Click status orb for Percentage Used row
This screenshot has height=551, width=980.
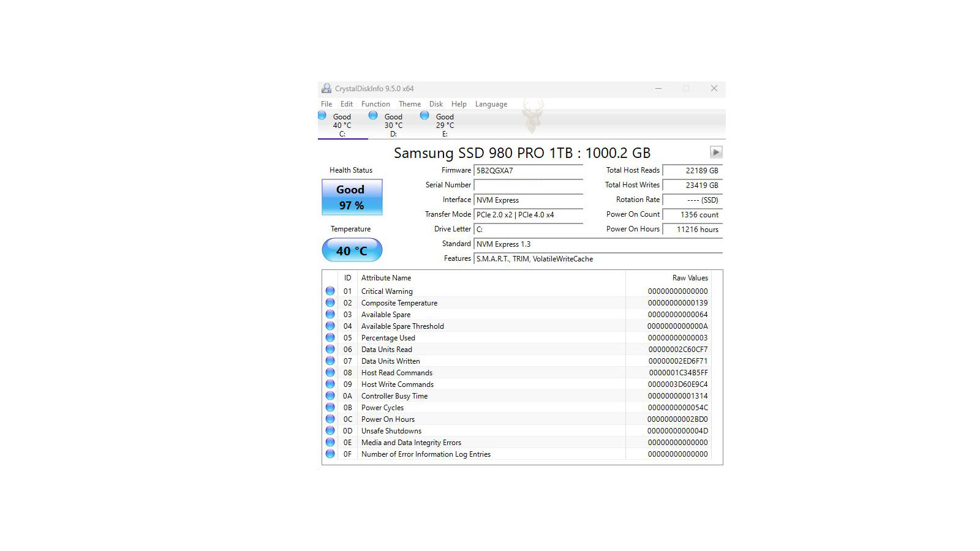[330, 338]
